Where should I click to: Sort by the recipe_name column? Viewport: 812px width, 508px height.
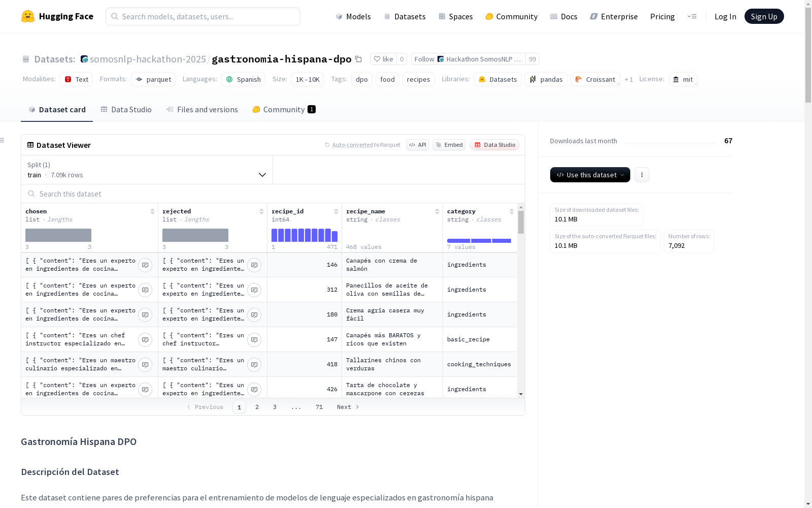click(437, 211)
